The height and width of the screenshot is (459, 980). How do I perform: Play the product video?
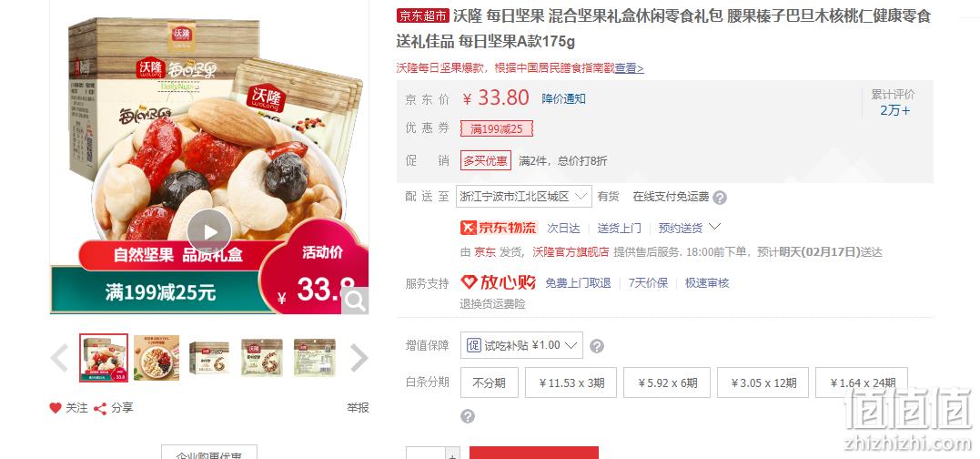[x=209, y=232]
